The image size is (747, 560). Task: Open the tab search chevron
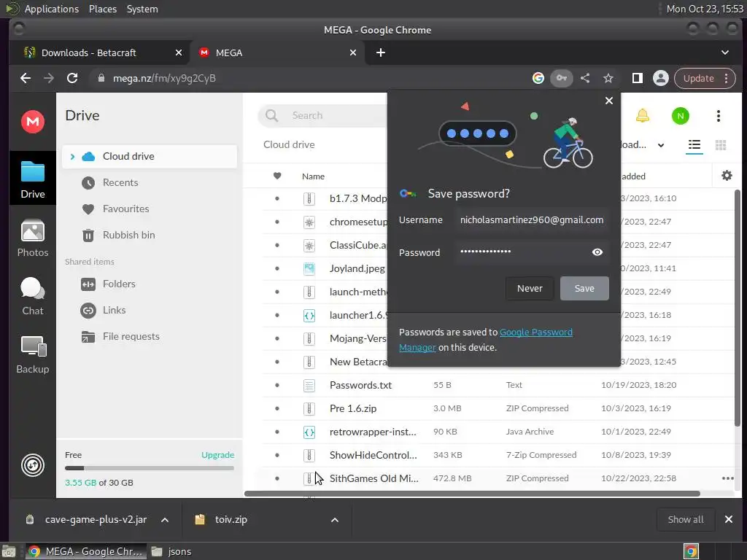click(725, 52)
